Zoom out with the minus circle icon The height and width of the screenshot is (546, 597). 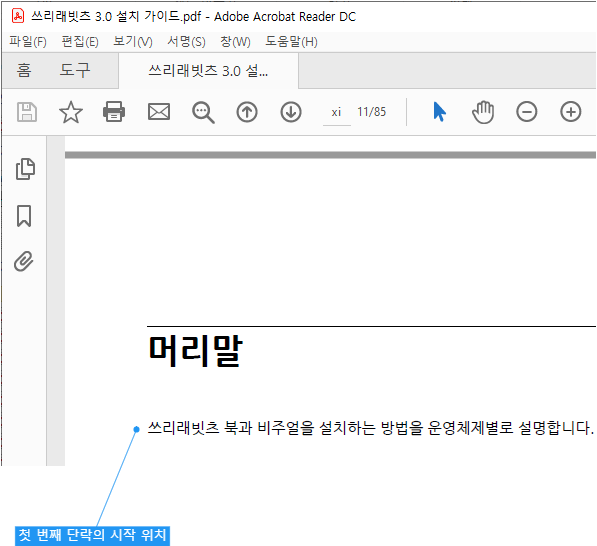[x=527, y=112]
